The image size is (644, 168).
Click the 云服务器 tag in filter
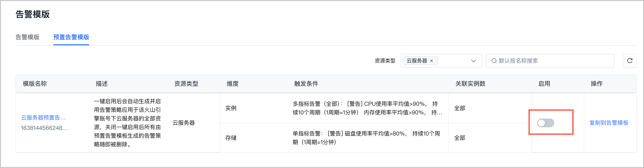[416, 61]
